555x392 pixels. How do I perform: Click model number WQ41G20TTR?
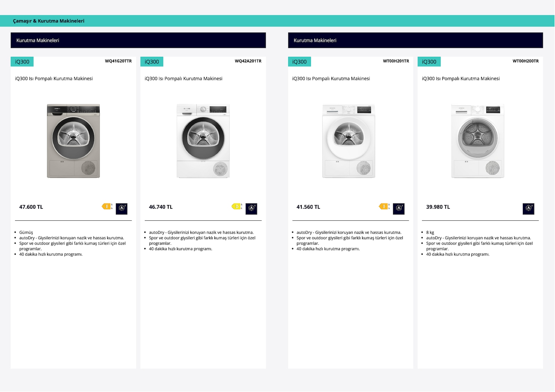click(118, 61)
